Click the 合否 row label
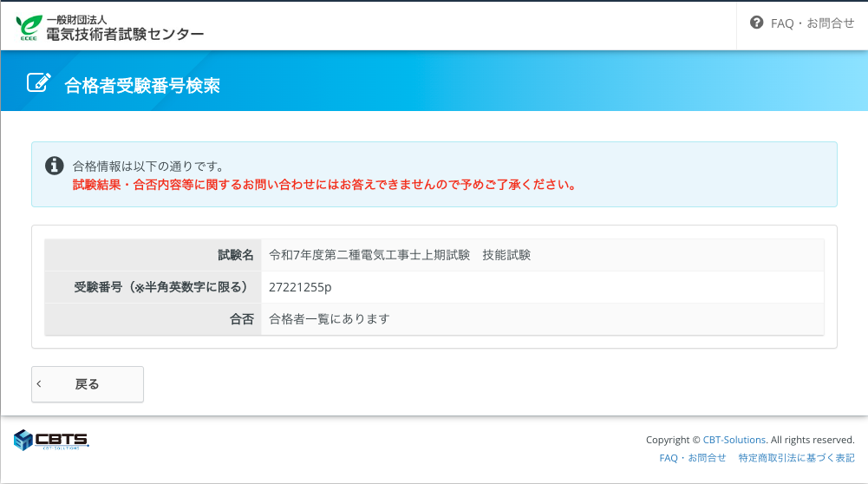 coord(242,318)
